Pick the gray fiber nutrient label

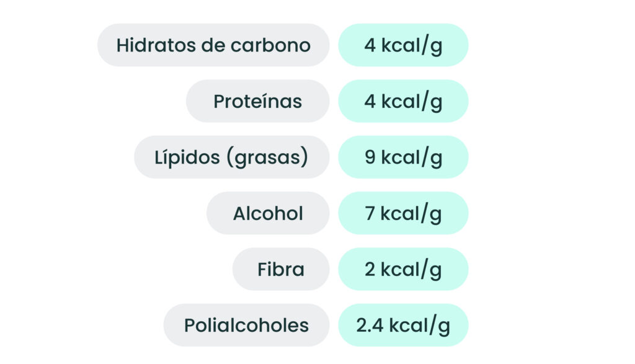(x=281, y=269)
